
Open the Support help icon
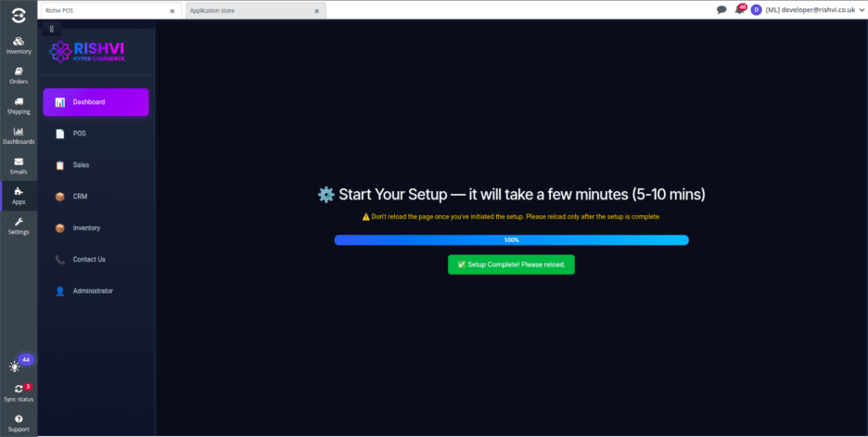point(19,423)
